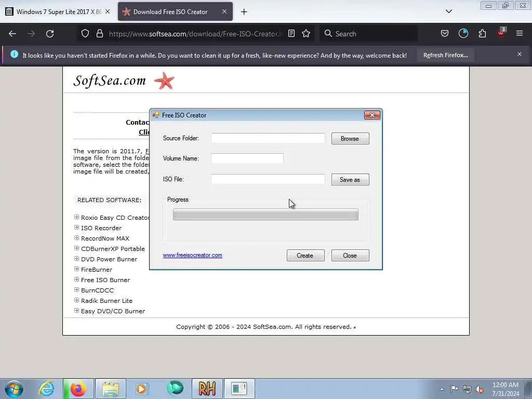Show hidden tray icons arrow

pyautogui.click(x=442, y=389)
